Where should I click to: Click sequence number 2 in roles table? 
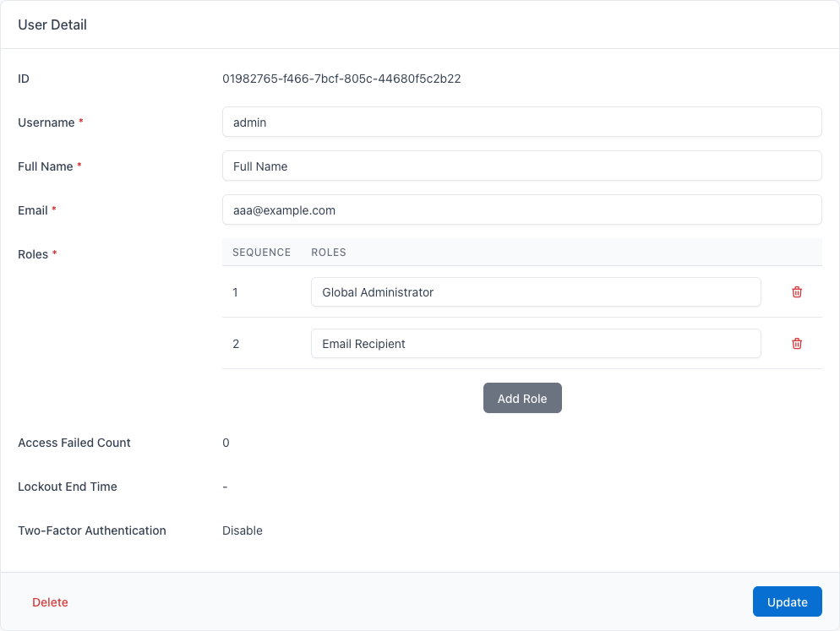(236, 344)
